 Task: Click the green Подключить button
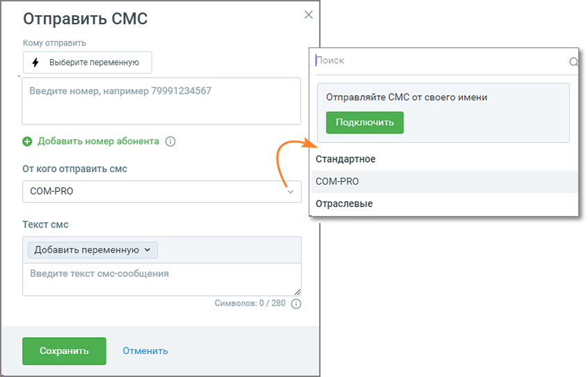click(364, 123)
